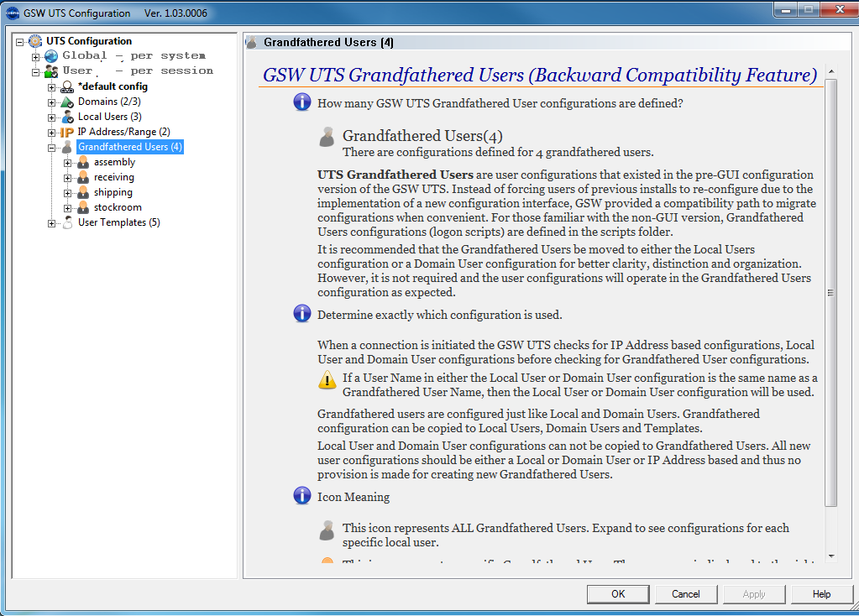Minimize the GSW UTS Configuration window

point(785,9)
